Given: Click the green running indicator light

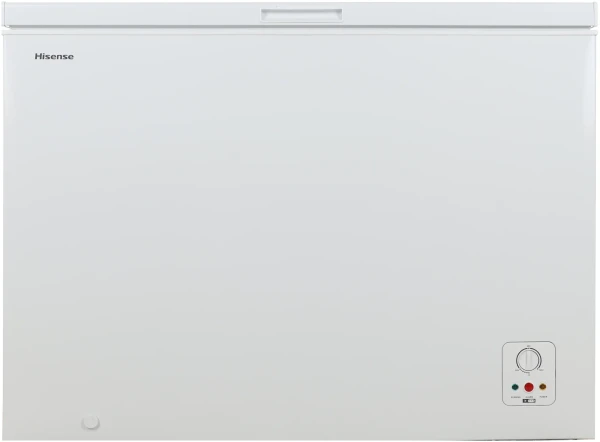Looking at the screenshot, I should 515,387.
